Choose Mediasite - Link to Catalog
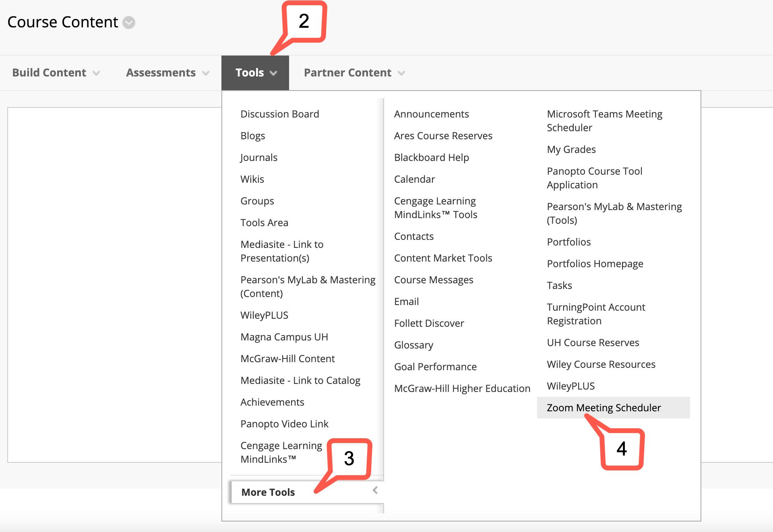Image resolution: width=773 pixels, height=532 pixels. (300, 380)
